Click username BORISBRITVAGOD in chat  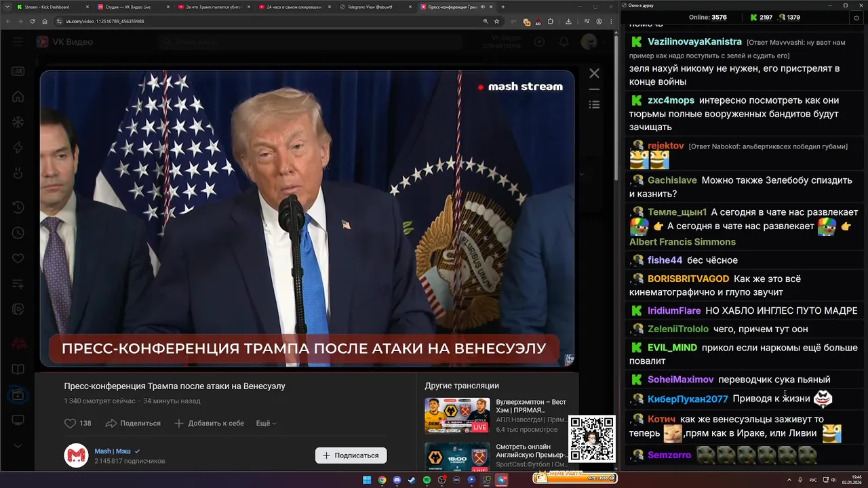coord(688,279)
